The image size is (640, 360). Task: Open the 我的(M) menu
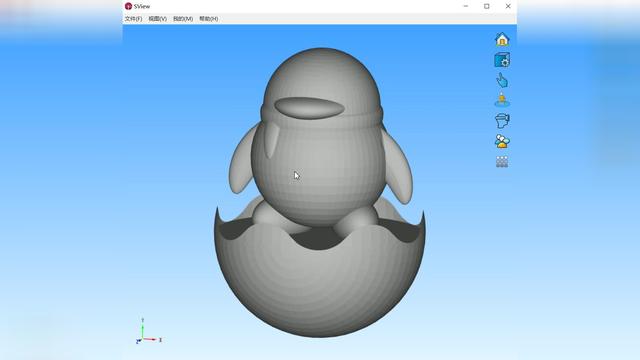(183, 19)
